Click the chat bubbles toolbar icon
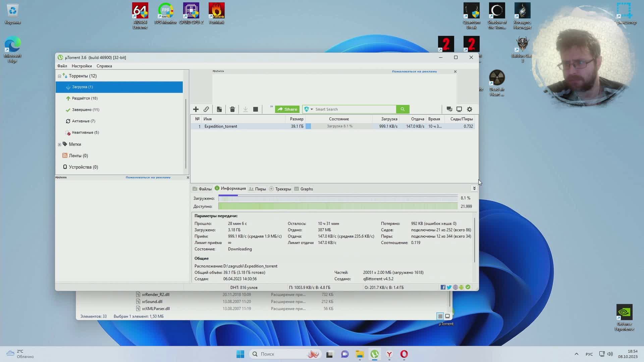This screenshot has height=362, width=644. 449,109
